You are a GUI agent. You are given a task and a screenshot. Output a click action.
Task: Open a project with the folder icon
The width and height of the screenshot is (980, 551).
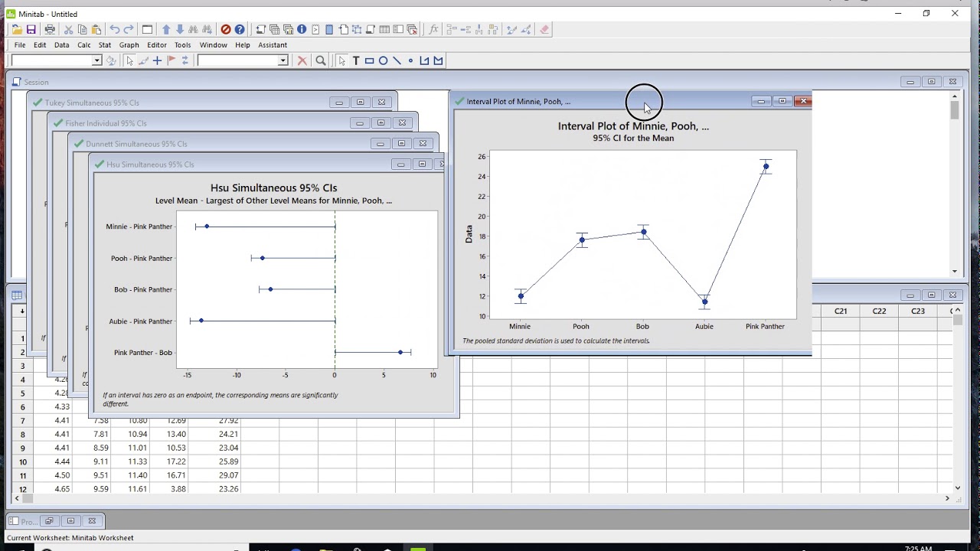click(17, 30)
